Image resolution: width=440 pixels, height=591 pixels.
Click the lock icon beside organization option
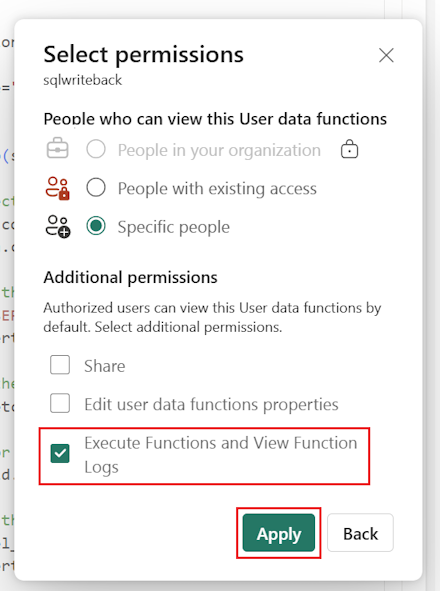click(x=350, y=149)
